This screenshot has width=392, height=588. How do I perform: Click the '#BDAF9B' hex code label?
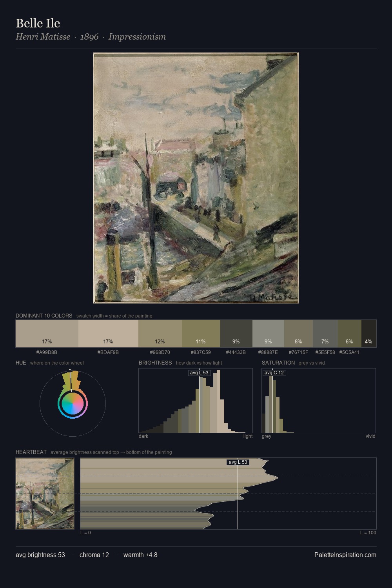[x=108, y=352]
